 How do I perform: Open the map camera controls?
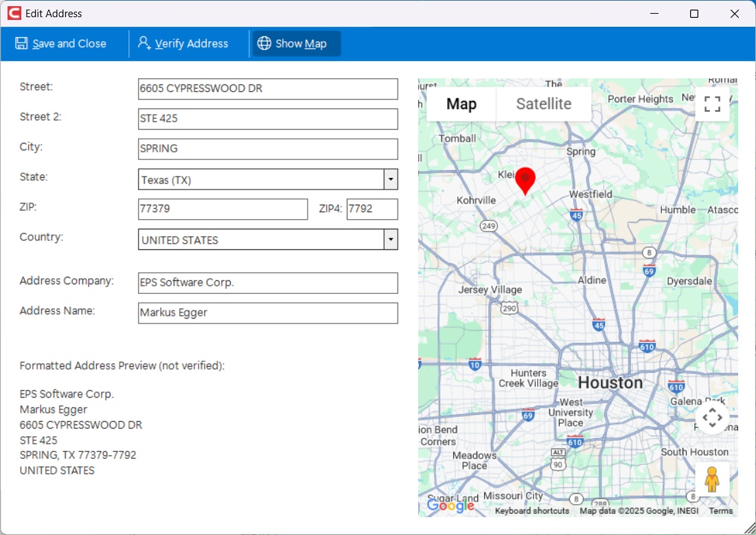coord(712,418)
